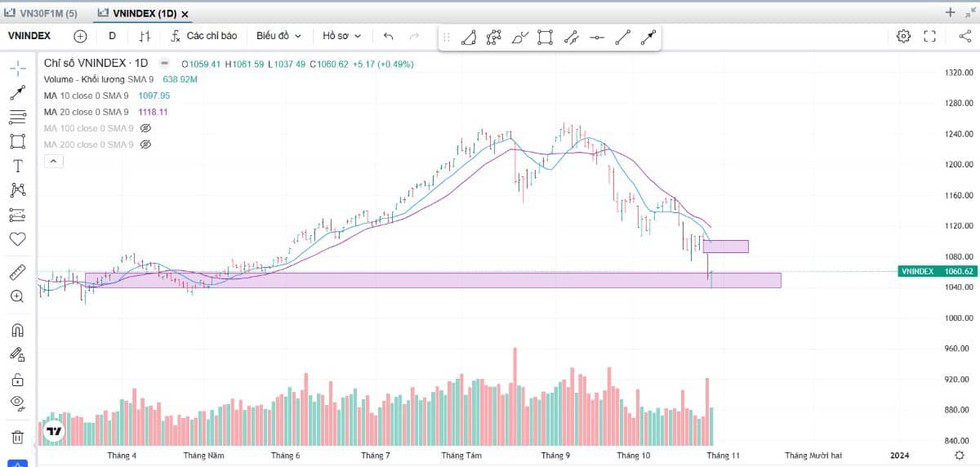Screen dimensions: 980x467
Task: Select the polyline path tool in floating toolbar
Action: pyautogui.click(x=493, y=37)
